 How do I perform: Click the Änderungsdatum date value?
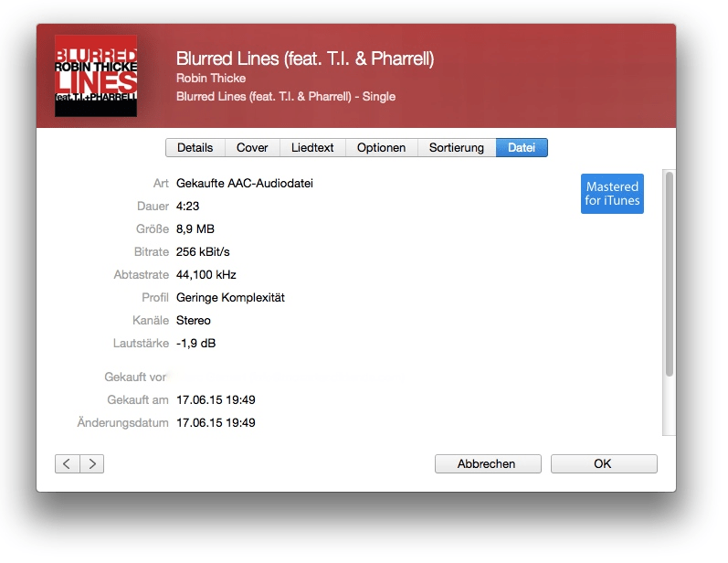click(216, 422)
